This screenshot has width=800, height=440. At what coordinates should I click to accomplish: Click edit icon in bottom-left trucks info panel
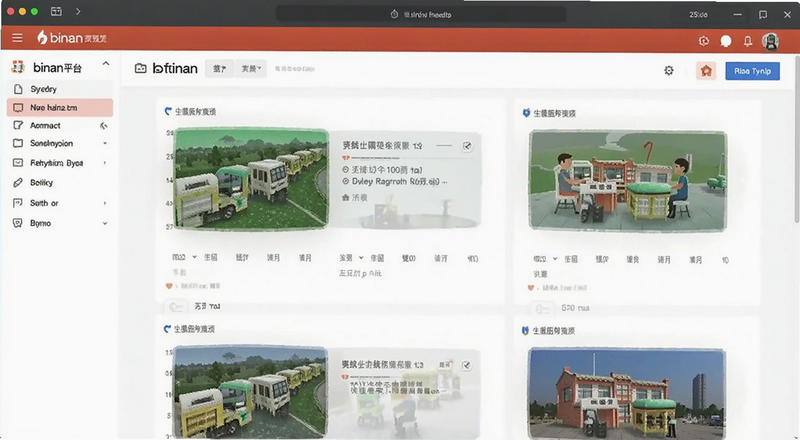click(x=466, y=365)
